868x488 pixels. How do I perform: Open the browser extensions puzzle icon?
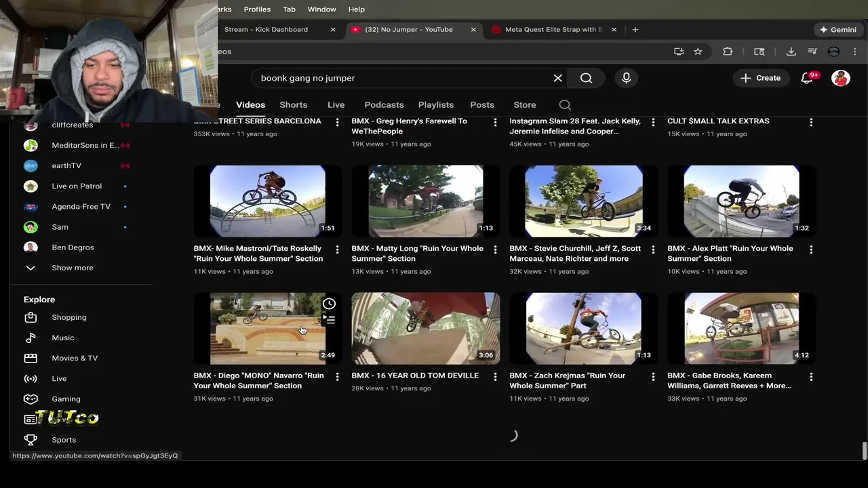pos(728,52)
